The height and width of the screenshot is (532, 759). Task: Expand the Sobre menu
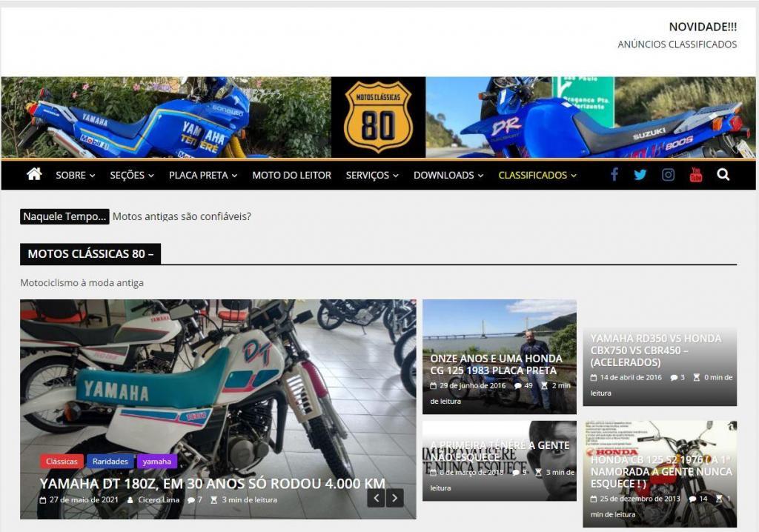click(75, 176)
